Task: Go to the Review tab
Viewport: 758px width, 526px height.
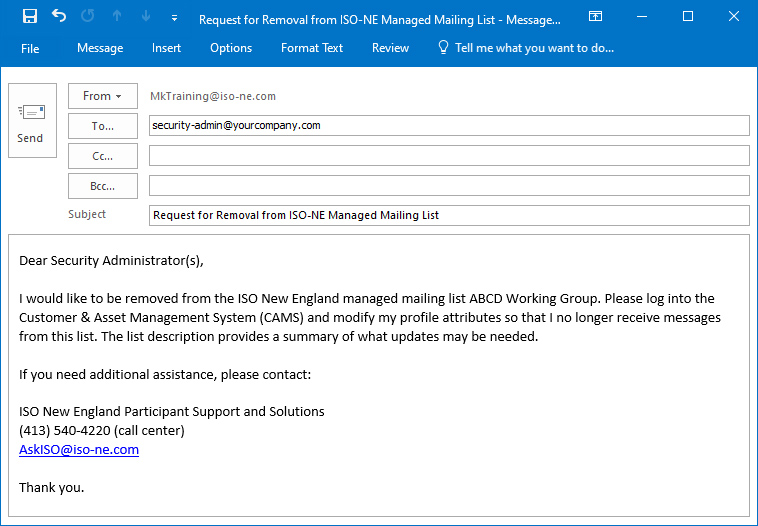Action: [x=390, y=48]
